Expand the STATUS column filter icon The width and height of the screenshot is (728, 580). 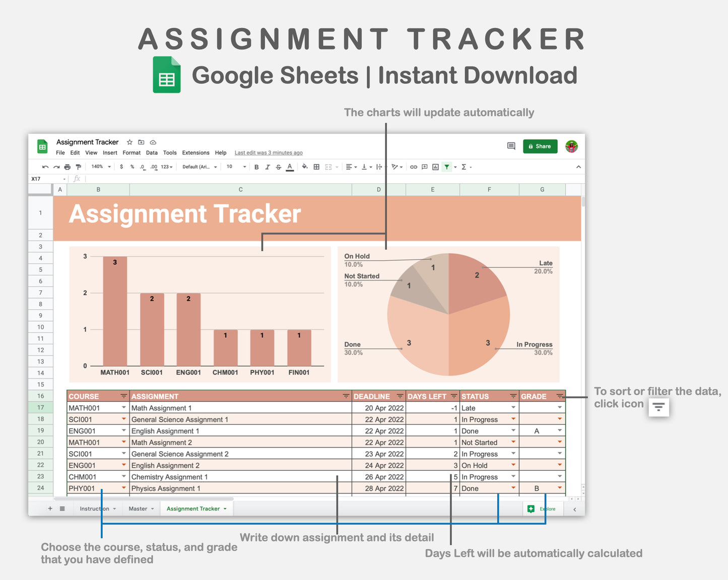[513, 396]
